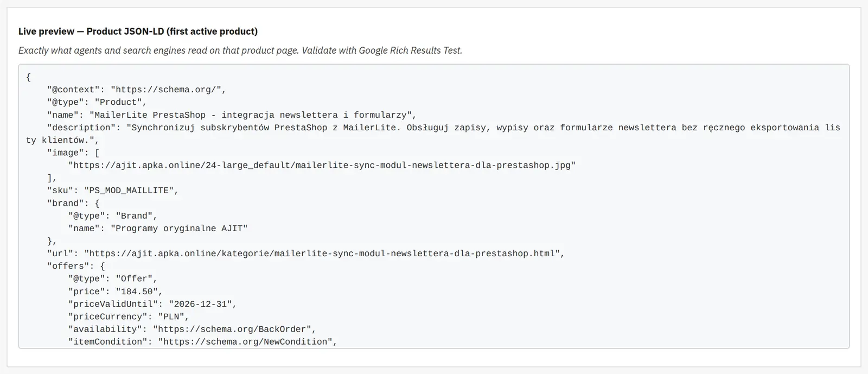This screenshot has height=374, width=868.
Task: Select the "priceValidUntil": "2026-12-31" line
Action: coord(152,304)
